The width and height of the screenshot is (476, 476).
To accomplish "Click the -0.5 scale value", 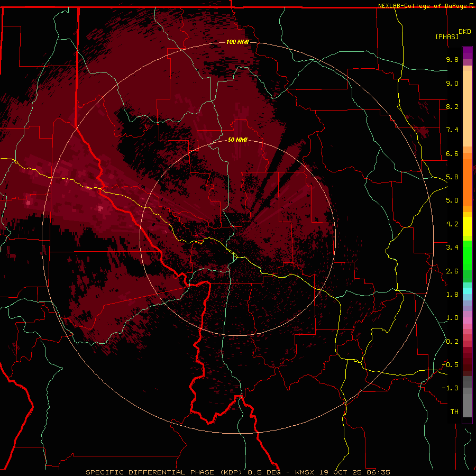I will [x=450, y=365].
